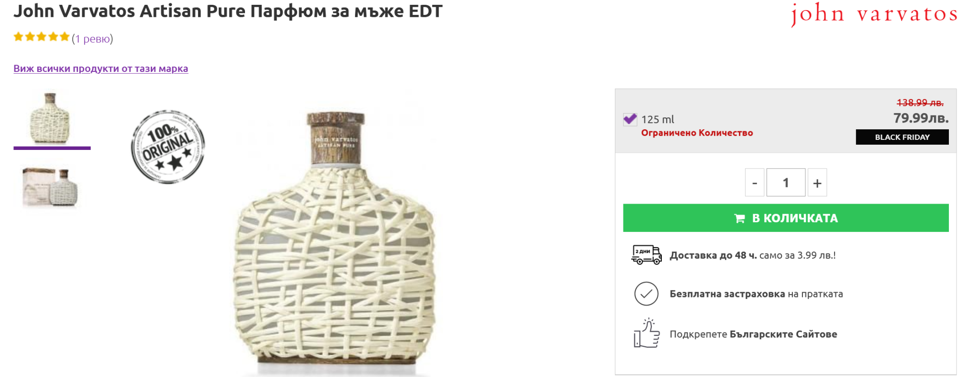Decrease quantity with the minus button
Image resolution: width=980 pixels, height=377 pixels.
point(755,183)
